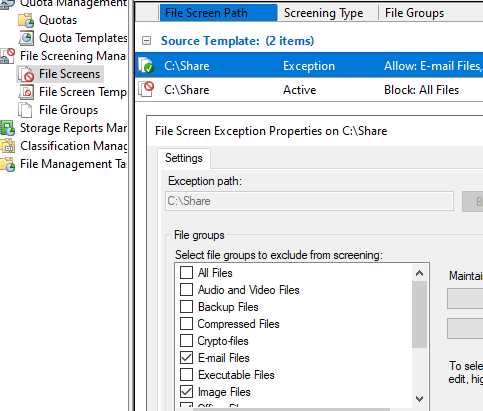Viewport: 483px width, 411px height.
Task: Click the Exception path field
Action: tap(309, 201)
